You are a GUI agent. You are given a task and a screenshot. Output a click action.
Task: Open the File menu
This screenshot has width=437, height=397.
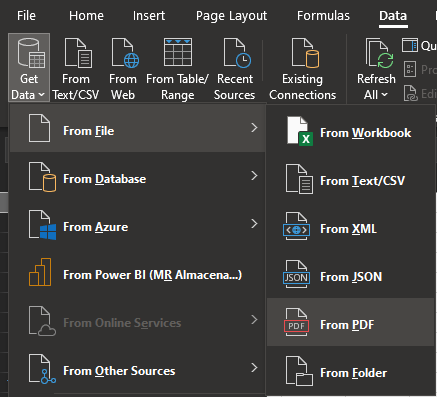click(x=26, y=16)
